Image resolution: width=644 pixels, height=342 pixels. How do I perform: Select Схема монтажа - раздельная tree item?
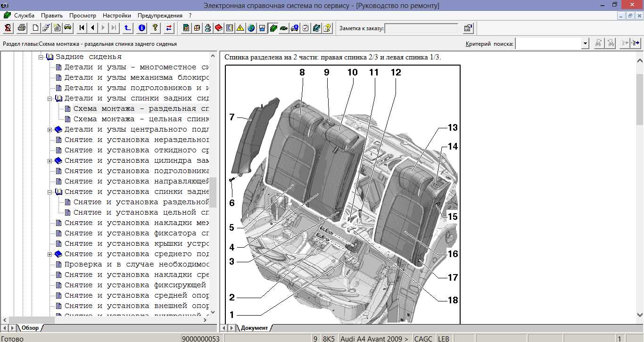point(141,108)
